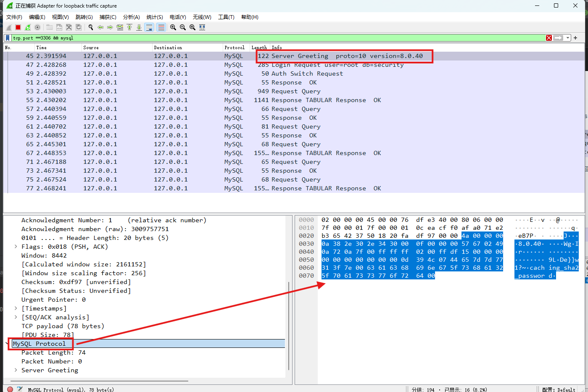Select packet 55 TABULAR Response row
588x392 pixels.
[x=294, y=100]
